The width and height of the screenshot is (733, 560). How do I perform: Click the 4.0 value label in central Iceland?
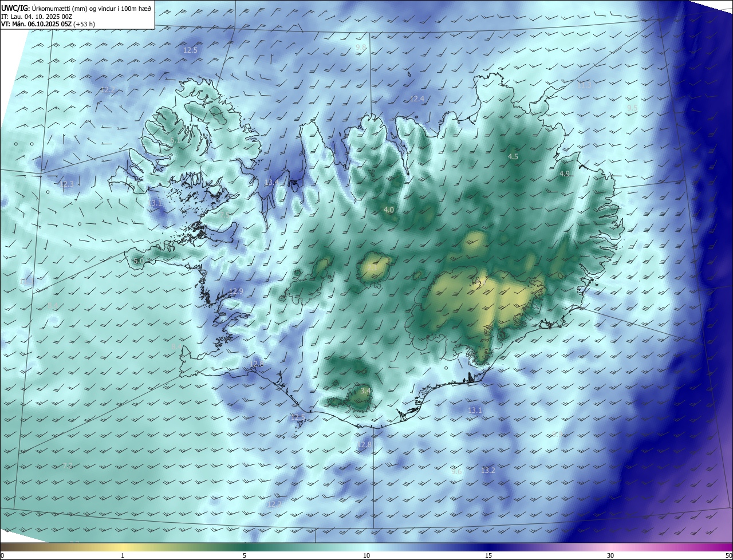pos(389,210)
